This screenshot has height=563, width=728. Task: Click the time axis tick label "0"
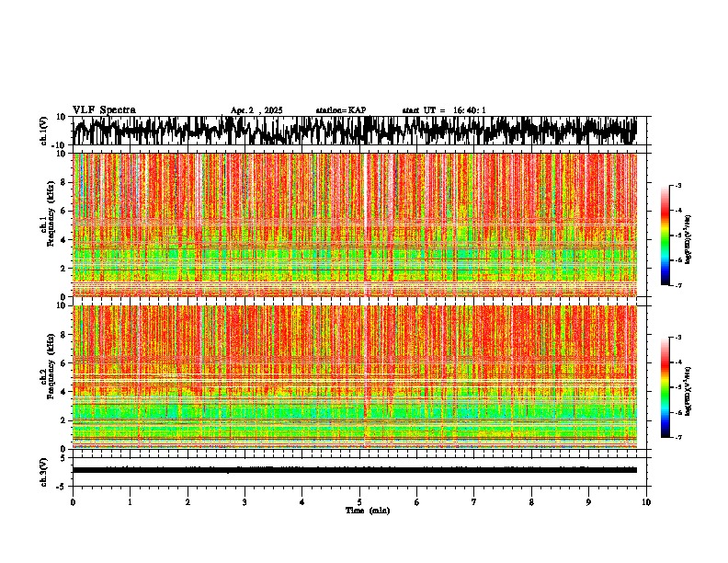[73, 502]
